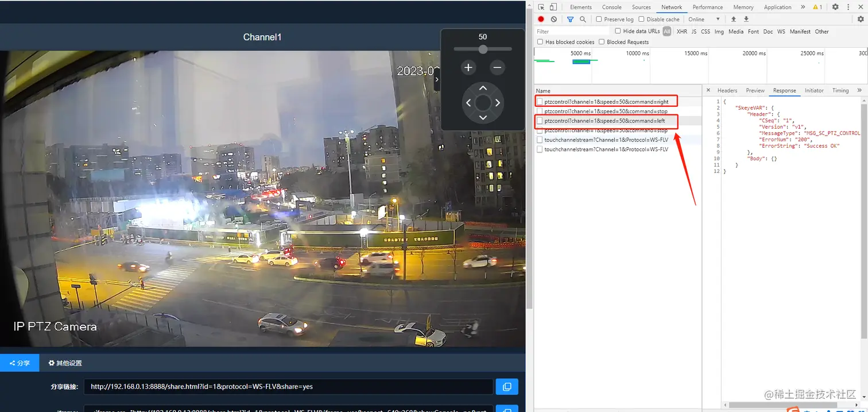
Task: Click the warnings count indicator
Action: (x=817, y=7)
